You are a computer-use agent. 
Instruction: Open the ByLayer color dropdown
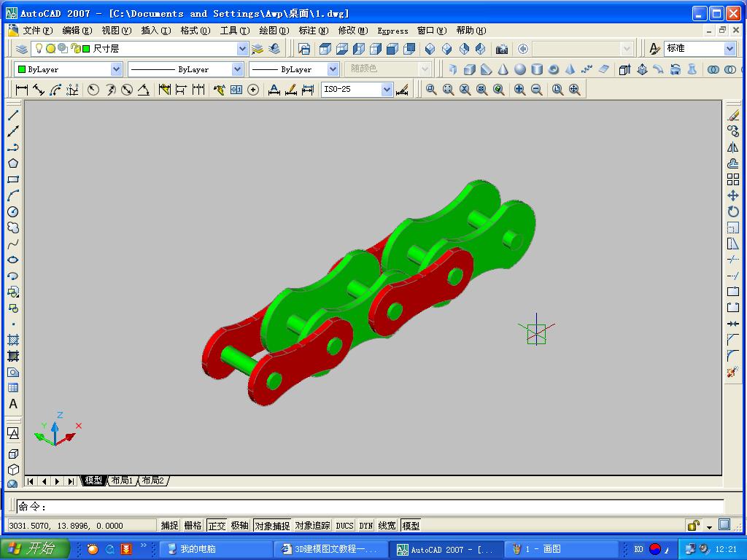(x=116, y=69)
